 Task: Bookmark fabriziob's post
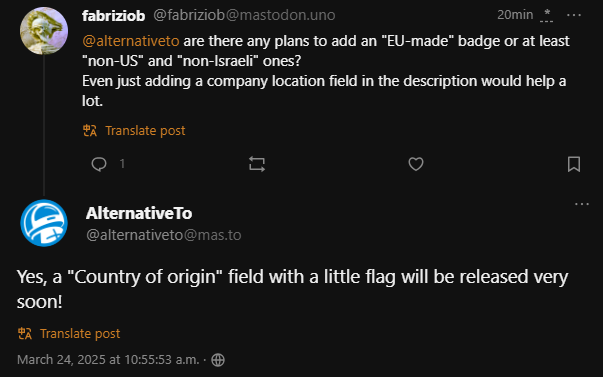click(574, 164)
